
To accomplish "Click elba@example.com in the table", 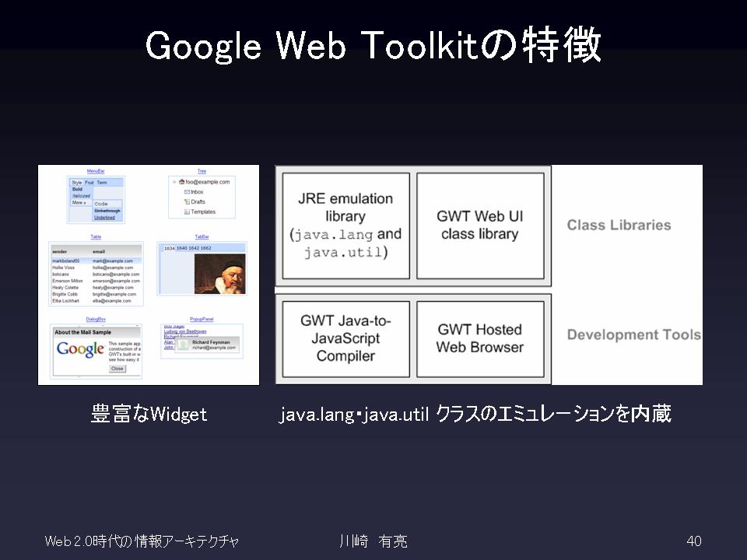I will (x=111, y=301).
